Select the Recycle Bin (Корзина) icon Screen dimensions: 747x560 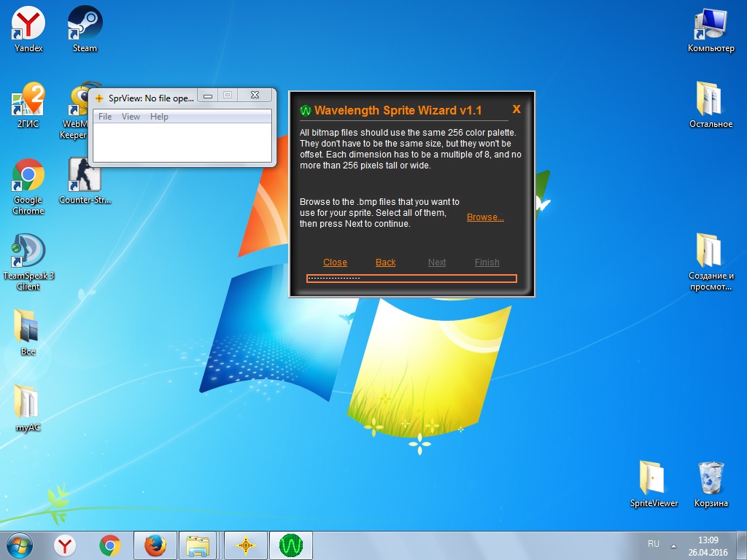(711, 483)
